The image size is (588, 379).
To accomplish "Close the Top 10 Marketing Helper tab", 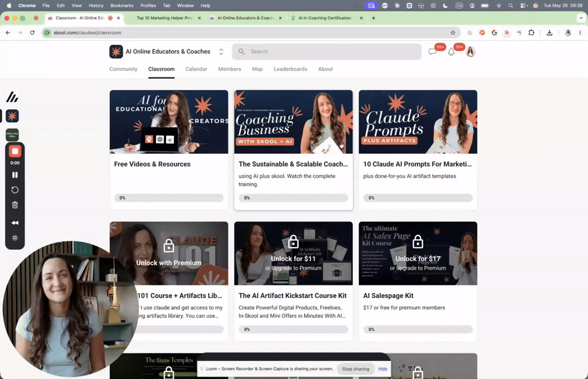I will coord(199,18).
